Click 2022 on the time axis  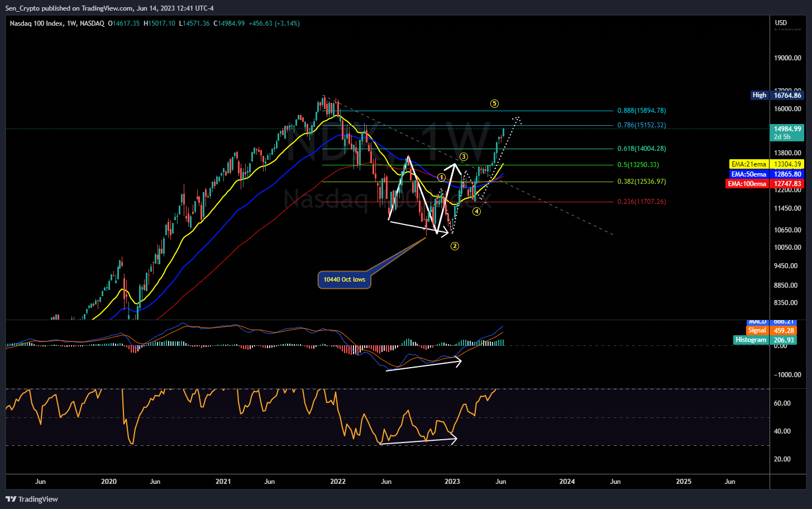click(338, 482)
